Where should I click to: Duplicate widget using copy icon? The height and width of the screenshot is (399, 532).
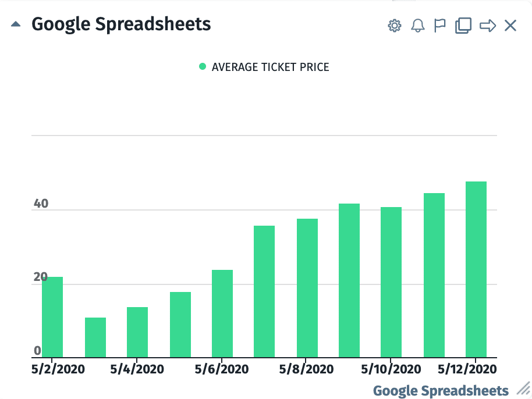click(x=463, y=26)
